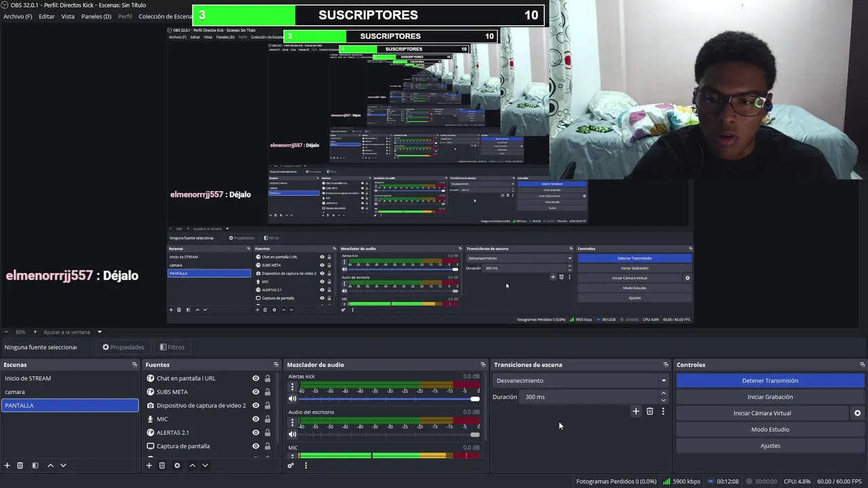This screenshot has width=868, height=488.
Task: Open Audio del escritorio channel options dots
Action: [292, 424]
